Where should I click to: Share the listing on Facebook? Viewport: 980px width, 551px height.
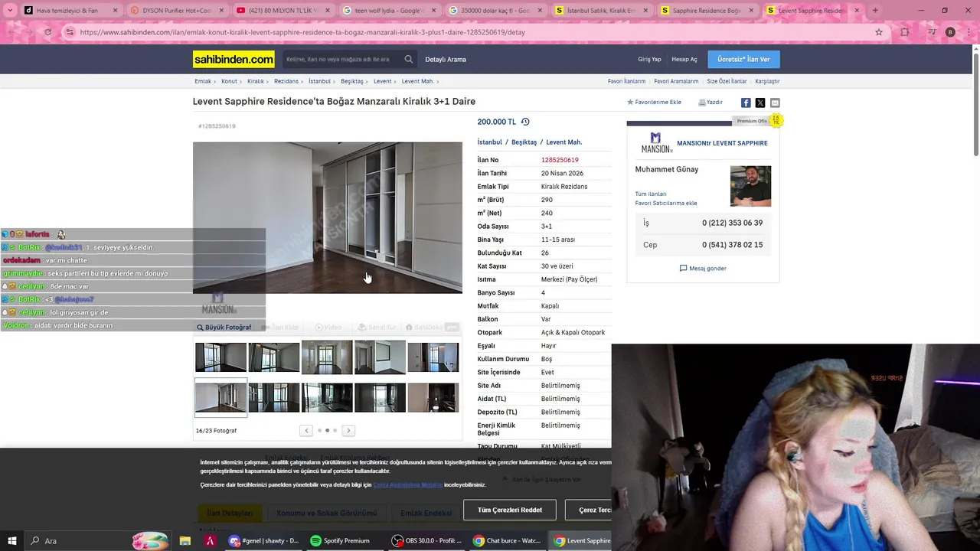point(746,103)
